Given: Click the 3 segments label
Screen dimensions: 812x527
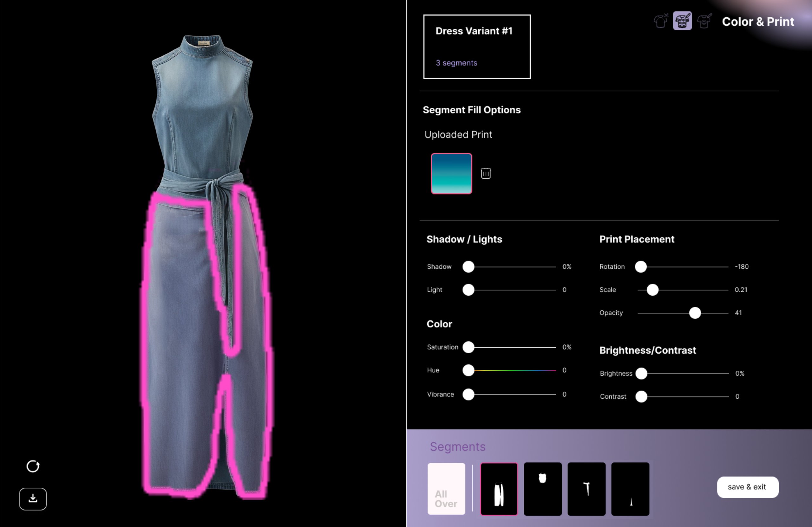Looking at the screenshot, I should point(456,63).
